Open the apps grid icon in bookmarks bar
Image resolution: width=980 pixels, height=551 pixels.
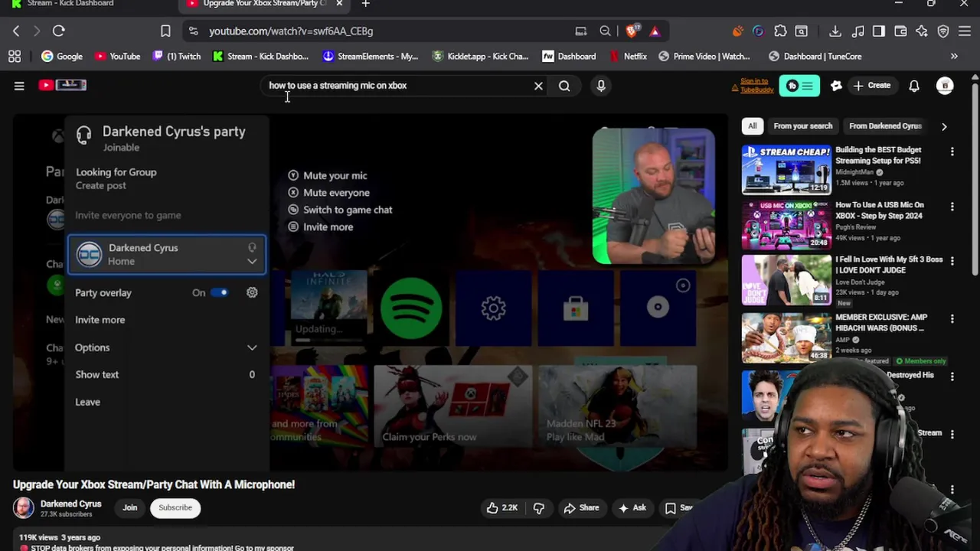[x=15, y=57]
